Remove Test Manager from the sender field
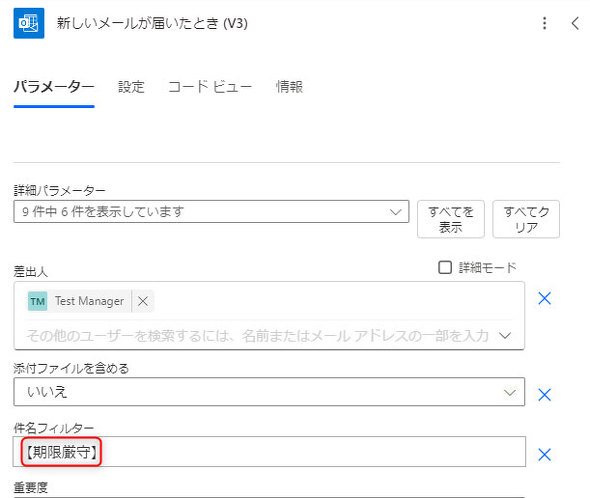590x498 pixels. 143,301
